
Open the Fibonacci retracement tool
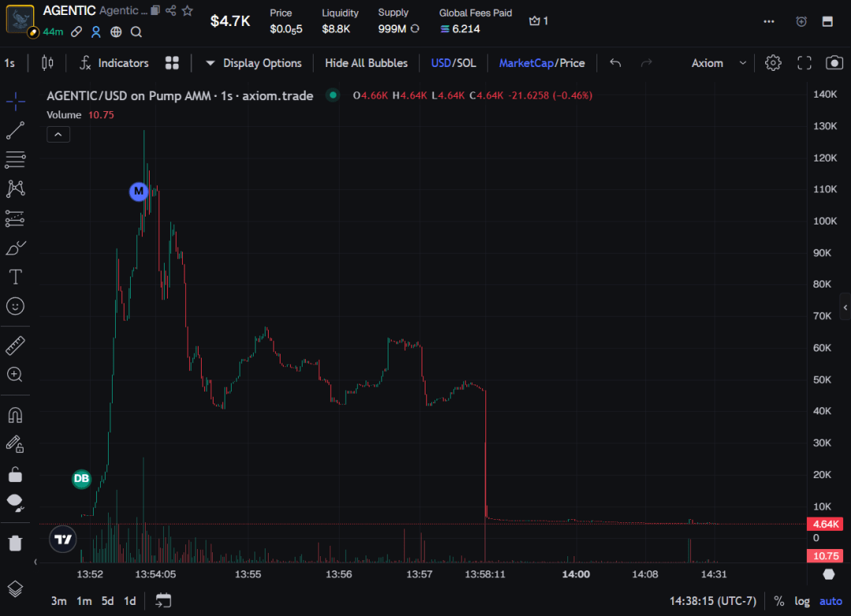15,160
